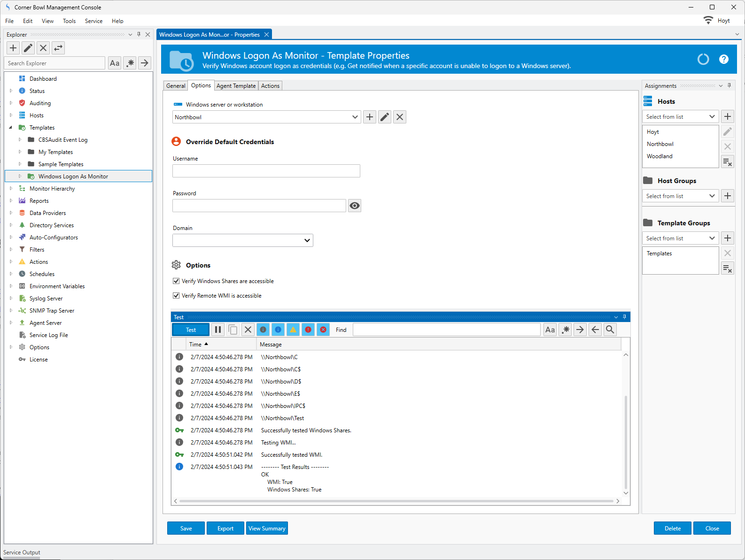This screenshot has height=560, width=745.
Task: Uncheck Verify Windows Shares are accessible
Action: click(x=176, y=281)
